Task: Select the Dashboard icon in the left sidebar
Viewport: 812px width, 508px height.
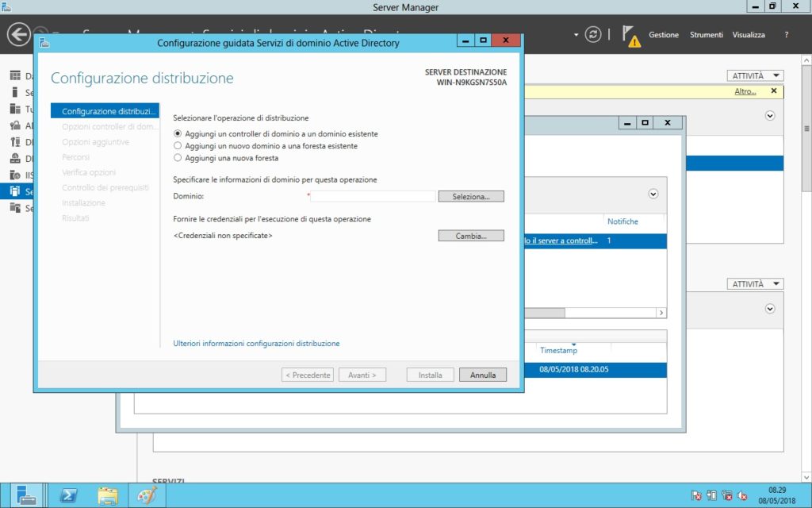Action: click(16, 75)
